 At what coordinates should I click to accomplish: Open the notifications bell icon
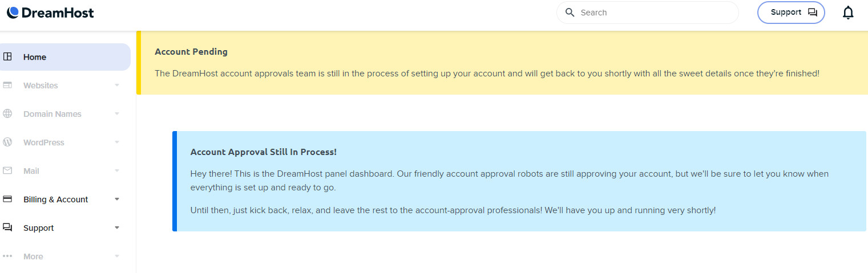848,13
